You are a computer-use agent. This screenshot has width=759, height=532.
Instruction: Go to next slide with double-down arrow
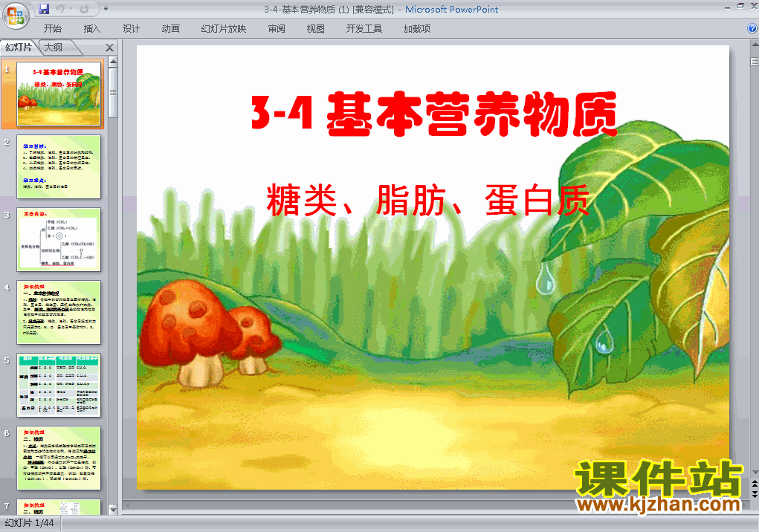point(755,494)
